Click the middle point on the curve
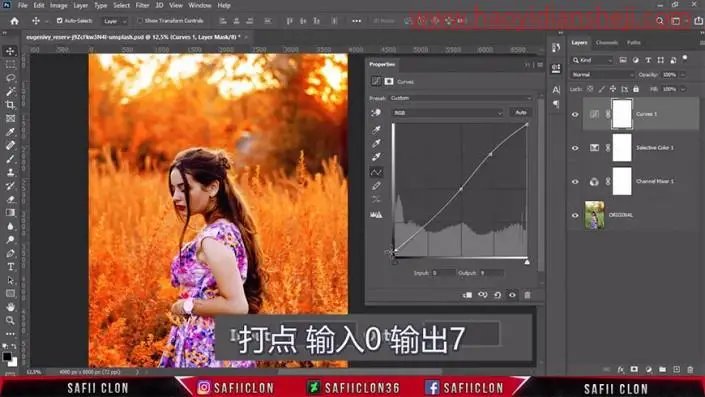 click(461, 189)
